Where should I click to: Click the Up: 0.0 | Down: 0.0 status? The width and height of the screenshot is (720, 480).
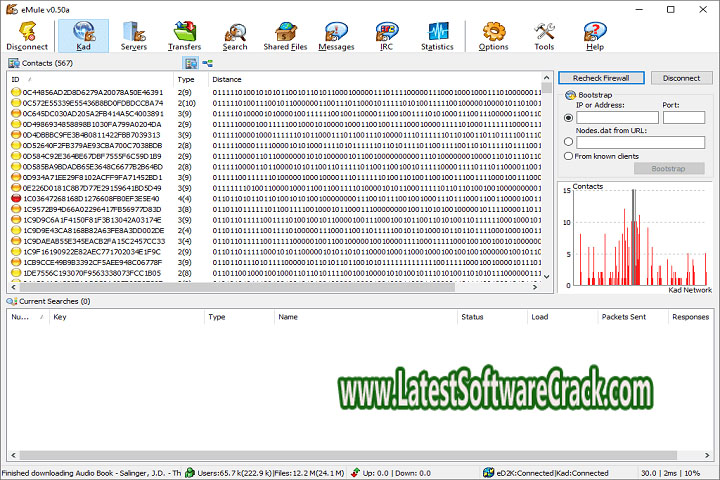click(397, 473)
